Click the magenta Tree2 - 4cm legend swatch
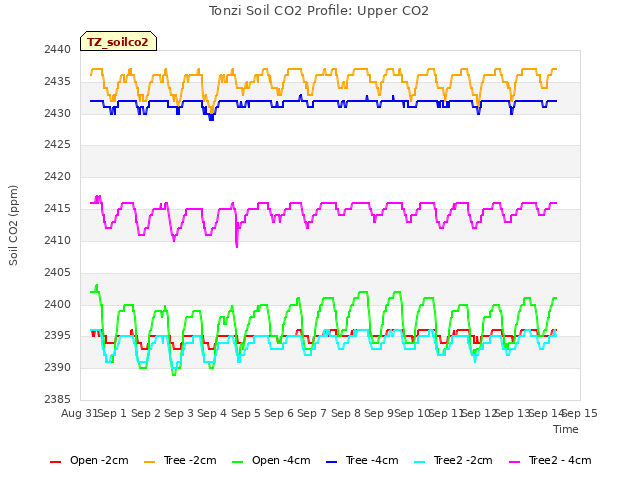The width and height of the screenshot is (640, 480). point(515,462)
